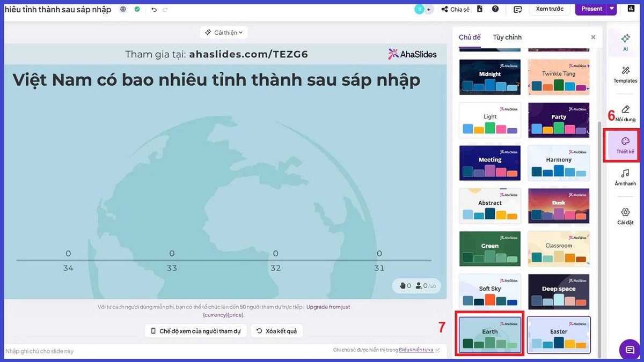Click the green saved checkmark icon
This screenshot has height=362, width=644.
pyautogui.click(x=137, y=9)
